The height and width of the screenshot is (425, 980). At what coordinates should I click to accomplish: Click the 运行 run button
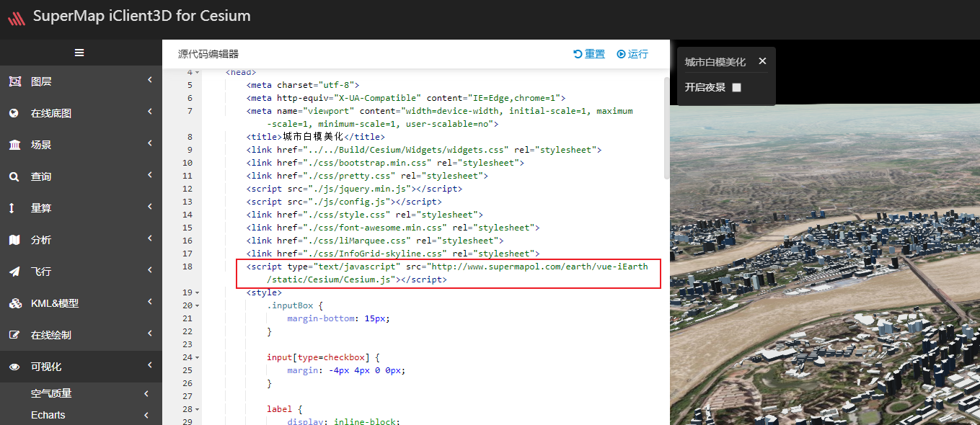[x=632, y=54]
